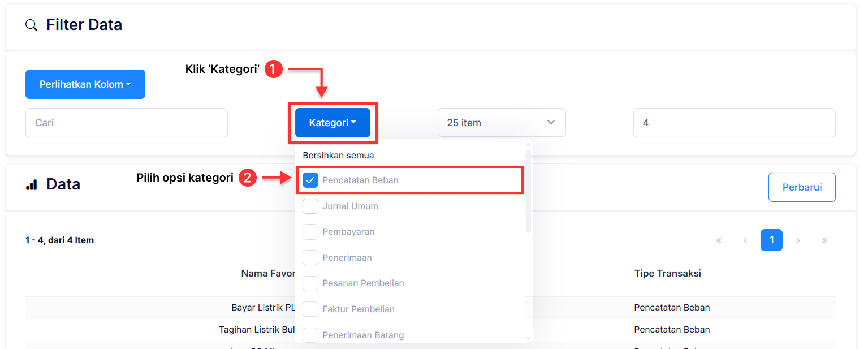This screenshot has width=868, height=349.
Task: Click the Cari search input field
Action: pos(126,123)
